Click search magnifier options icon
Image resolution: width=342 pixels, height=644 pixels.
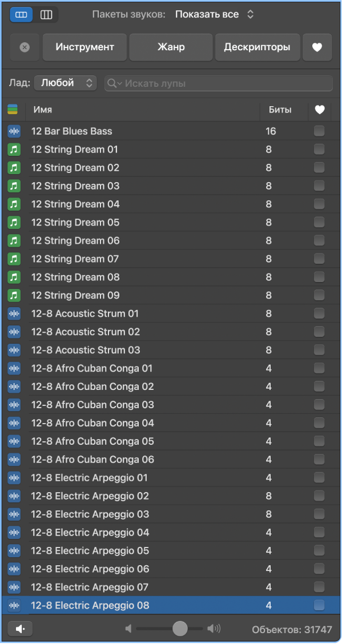click(x=114, y=83)
